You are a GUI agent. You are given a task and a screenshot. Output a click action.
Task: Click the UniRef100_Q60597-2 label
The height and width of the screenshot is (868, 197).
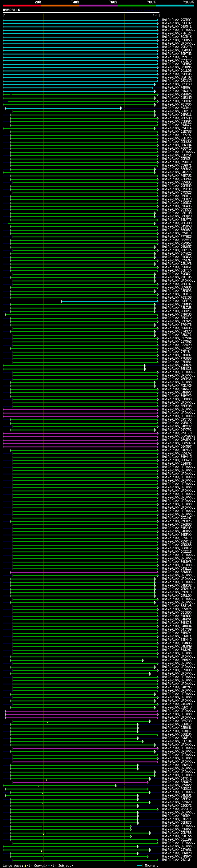[x=179, y=436]
